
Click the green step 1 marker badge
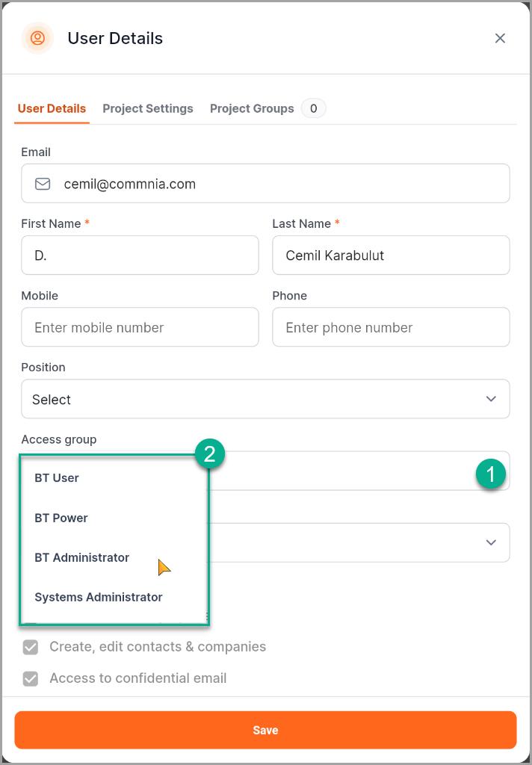[490, 474]
